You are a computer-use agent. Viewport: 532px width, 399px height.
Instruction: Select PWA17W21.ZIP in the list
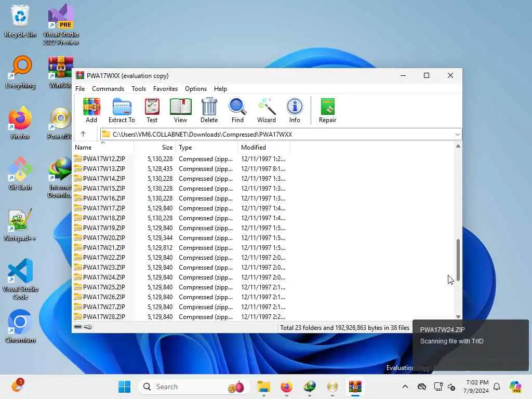click(104, 248)
